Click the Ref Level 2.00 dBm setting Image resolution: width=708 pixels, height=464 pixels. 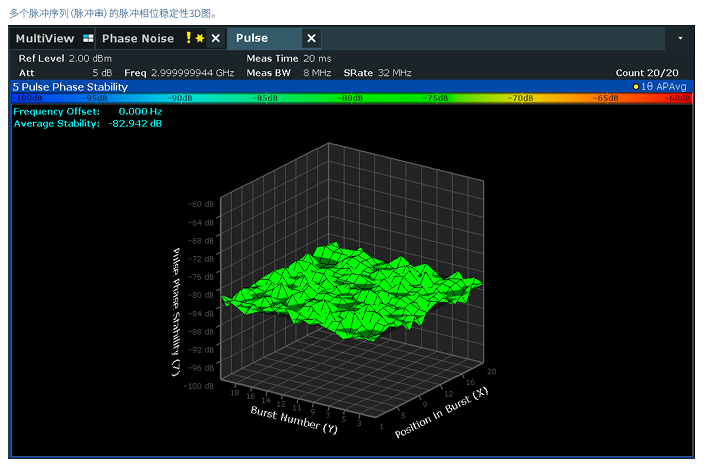pyautogui.click(x=65, y=59)
